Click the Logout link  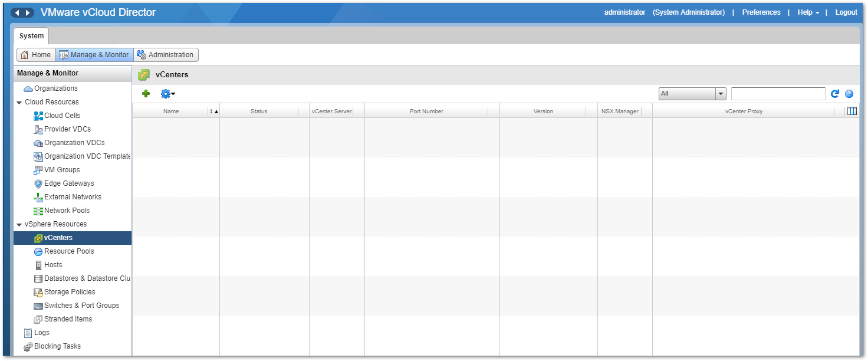coord(846,12)
